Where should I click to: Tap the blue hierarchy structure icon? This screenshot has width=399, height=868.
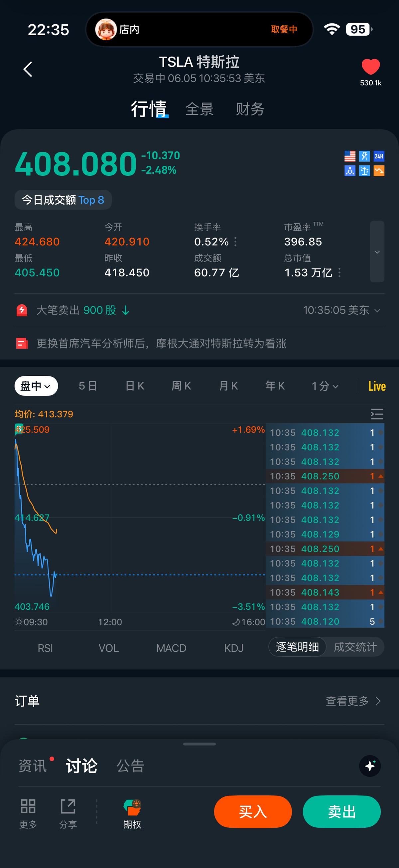pos(350,170)
